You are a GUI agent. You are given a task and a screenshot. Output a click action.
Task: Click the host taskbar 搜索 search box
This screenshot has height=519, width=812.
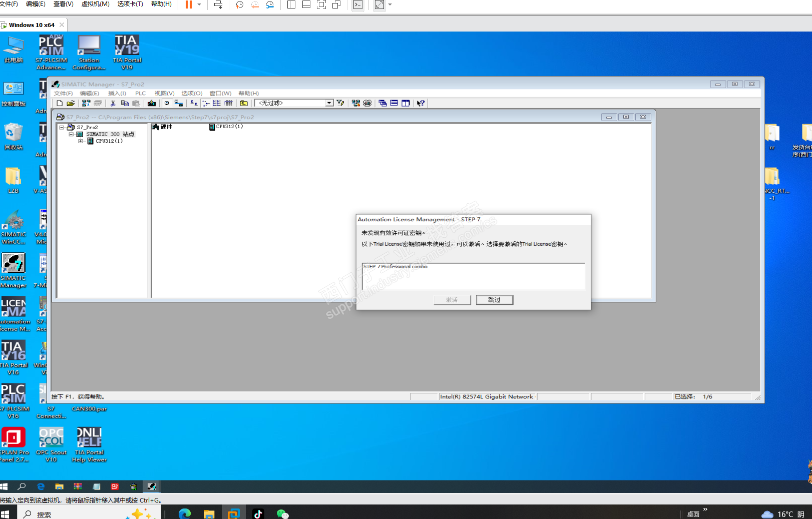tap(89, 514)
